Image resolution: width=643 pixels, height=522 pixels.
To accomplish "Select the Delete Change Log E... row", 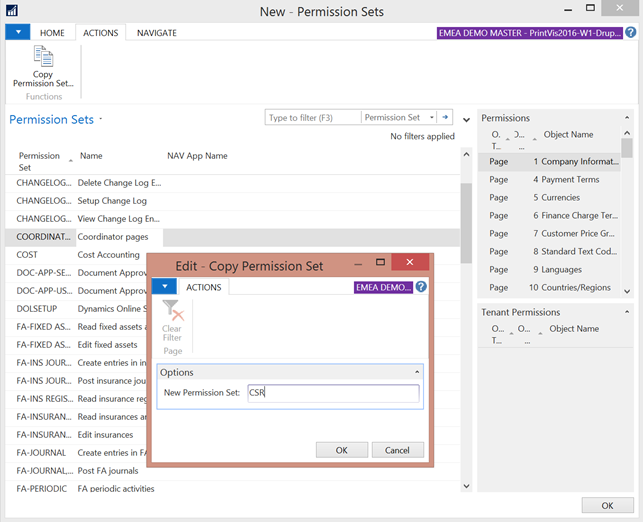I will (232, 183).
